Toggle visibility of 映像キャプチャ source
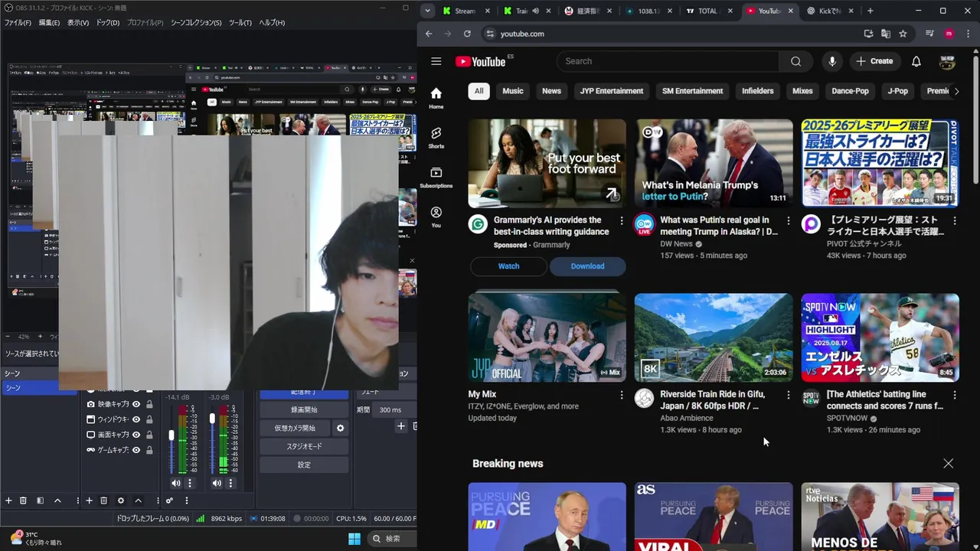 [x=136, y=404]
